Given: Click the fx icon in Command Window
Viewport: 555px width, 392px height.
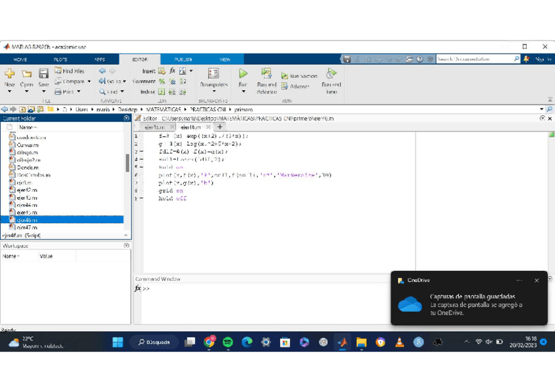Looking at the screenshot, I should pos(138,289).
